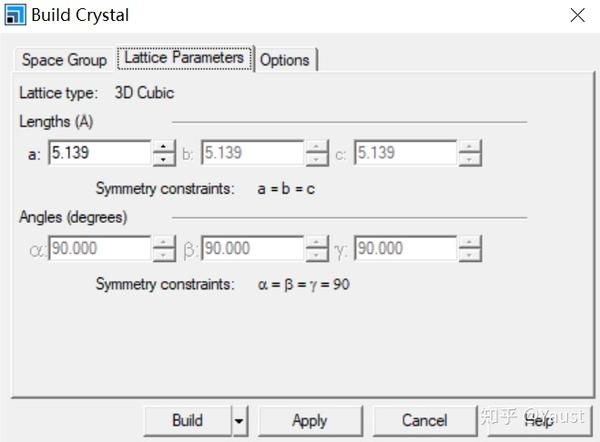The width and height of the screenshot is (600, 442).
Task: Select the Lattice Parameters tab
Action: tap(184, 58)
